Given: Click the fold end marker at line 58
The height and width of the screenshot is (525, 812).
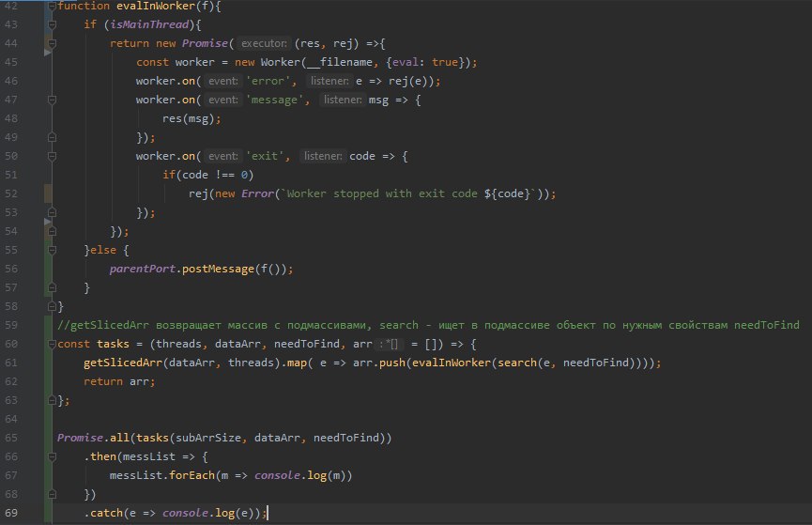Looking at the screenshot, I should (x=52, y=306).
